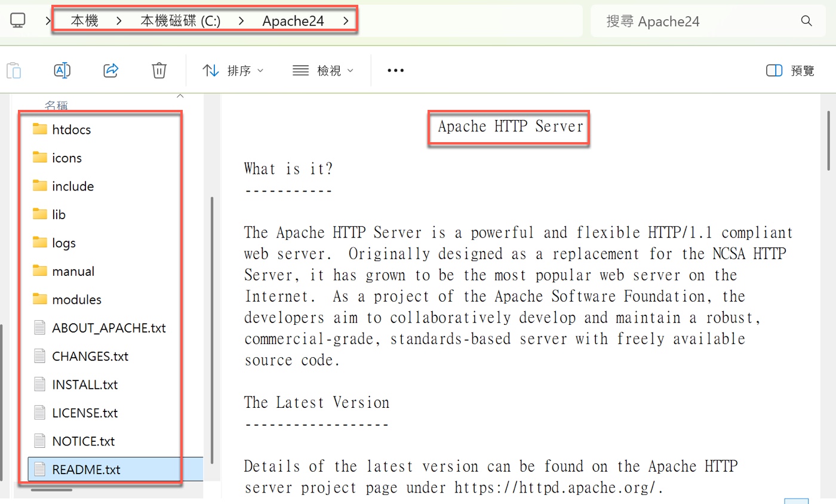Click the README.txt document icon

coord(40,469)
